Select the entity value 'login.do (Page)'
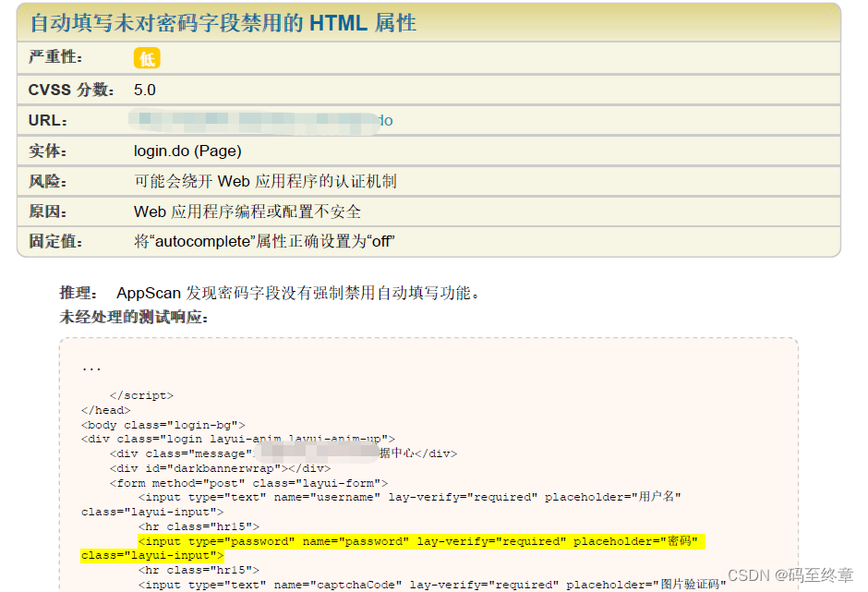 point(187,151)
